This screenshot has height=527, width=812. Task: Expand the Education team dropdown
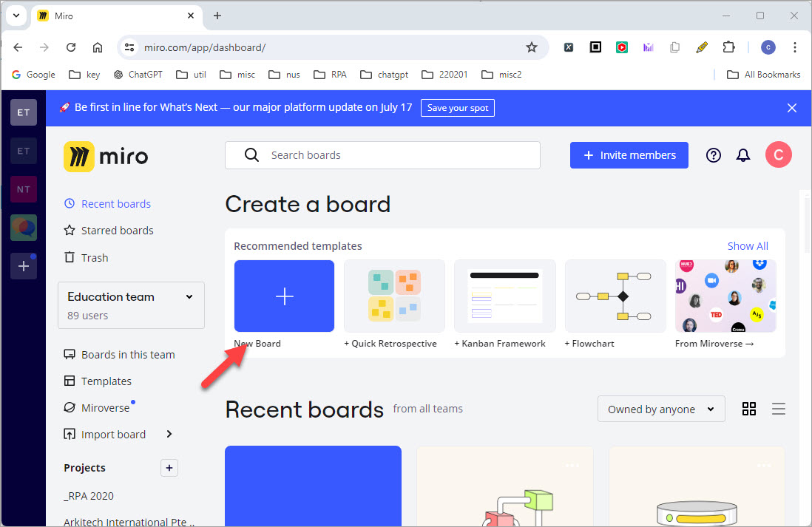tap(131, 305)
